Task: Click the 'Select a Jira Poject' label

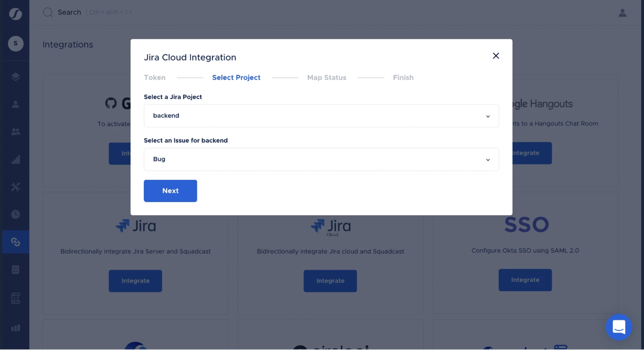Action: coord(173,97)
